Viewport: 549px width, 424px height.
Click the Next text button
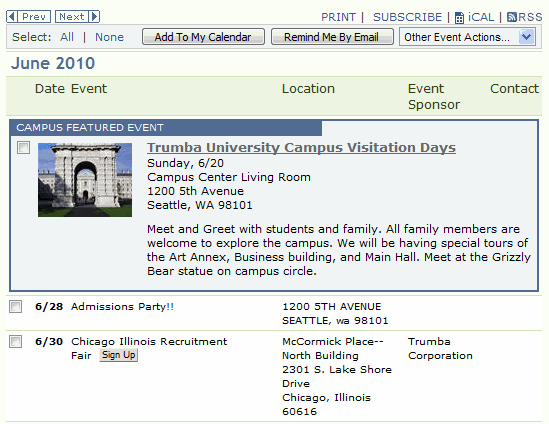click(x=72, y=16)
